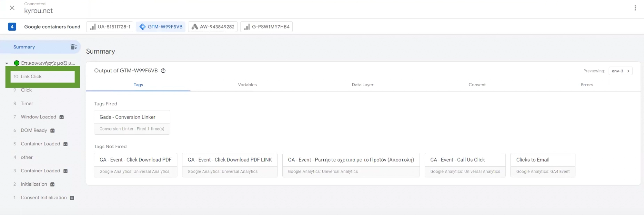
Task: Open the env-3 previewing environment selector
Action: click(x=621, y=71)
